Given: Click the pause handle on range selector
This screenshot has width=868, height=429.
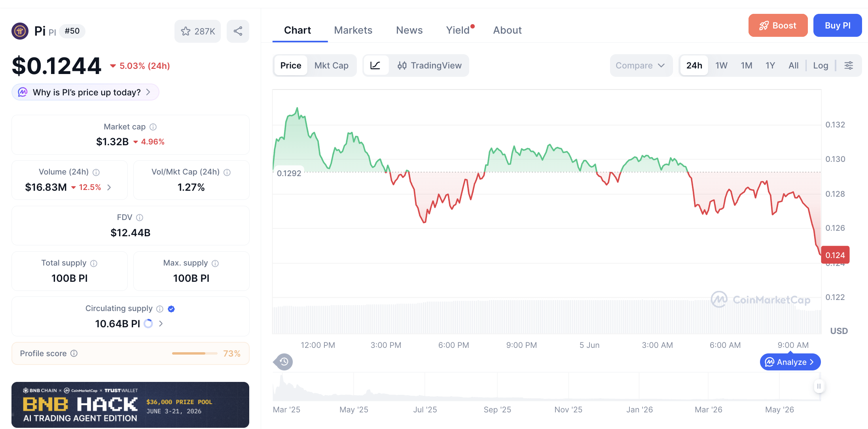Looking at the screenshot, I should (819, 386).
